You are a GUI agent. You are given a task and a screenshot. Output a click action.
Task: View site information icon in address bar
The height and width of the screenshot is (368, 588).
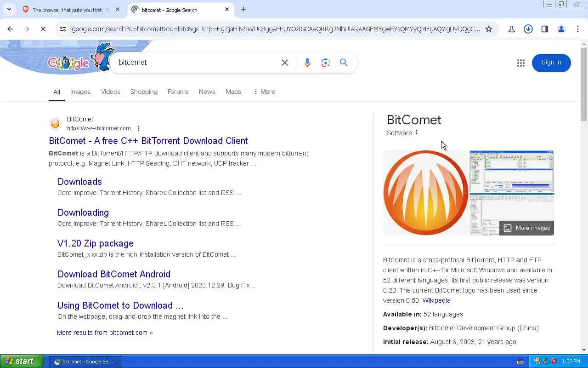tap(63, 29)
